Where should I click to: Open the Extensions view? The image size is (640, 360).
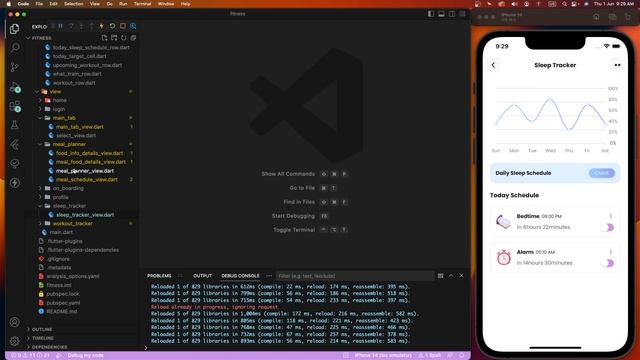pos(15,107)
